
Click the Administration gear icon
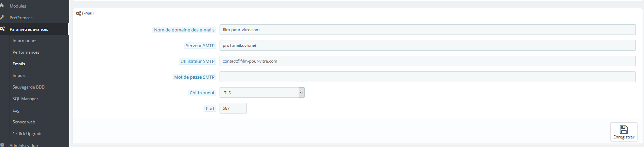[x=2, y=145]
